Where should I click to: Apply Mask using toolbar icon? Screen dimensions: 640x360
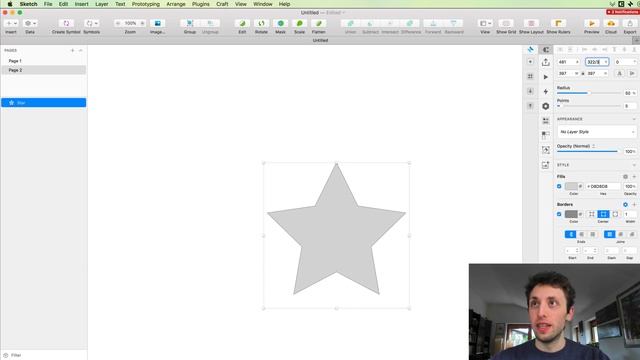tap(280, 24)
